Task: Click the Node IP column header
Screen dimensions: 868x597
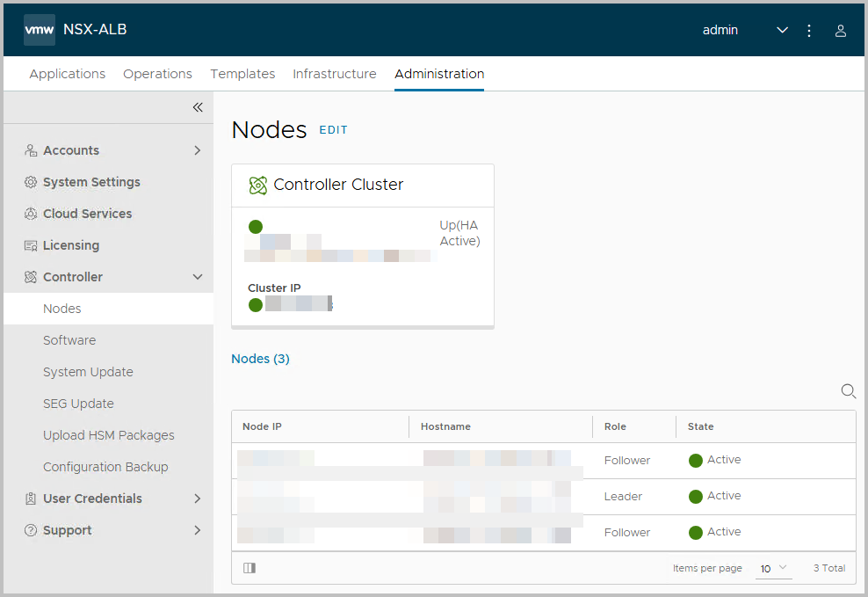Action: point(262,426)
